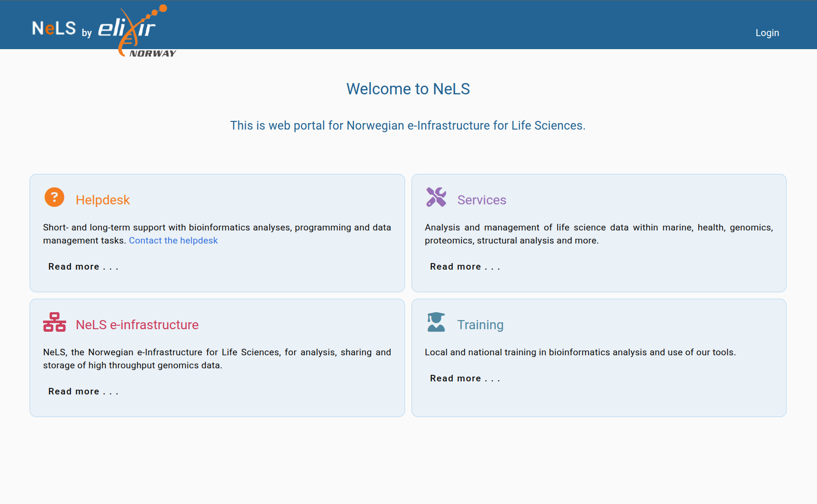Click the web portal subtitle text
This screenshot has height=504, width=817.
tap(408, 126)
